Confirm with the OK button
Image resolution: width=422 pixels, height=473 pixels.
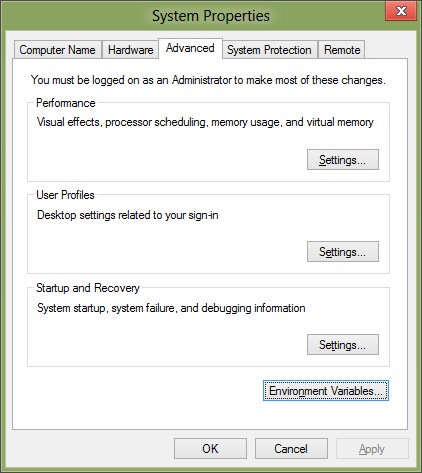tap(210, 449)
